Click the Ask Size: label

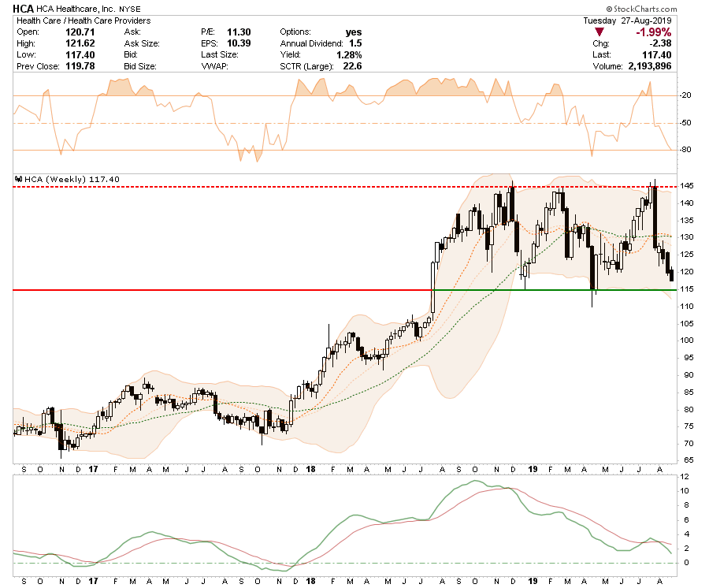[x=142, y=43]
